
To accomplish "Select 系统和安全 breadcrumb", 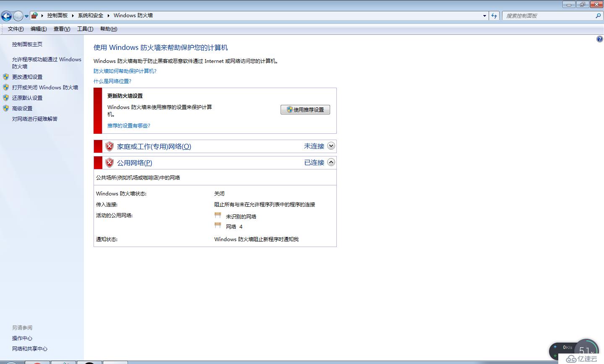I will point(91,16).
